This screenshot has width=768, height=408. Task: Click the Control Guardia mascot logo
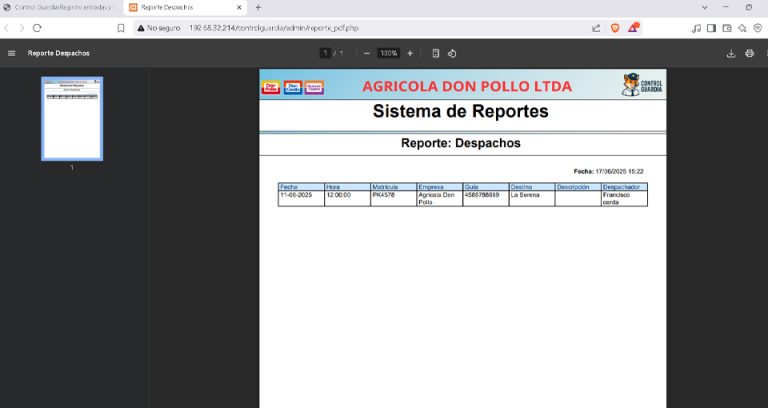point(642,85)
